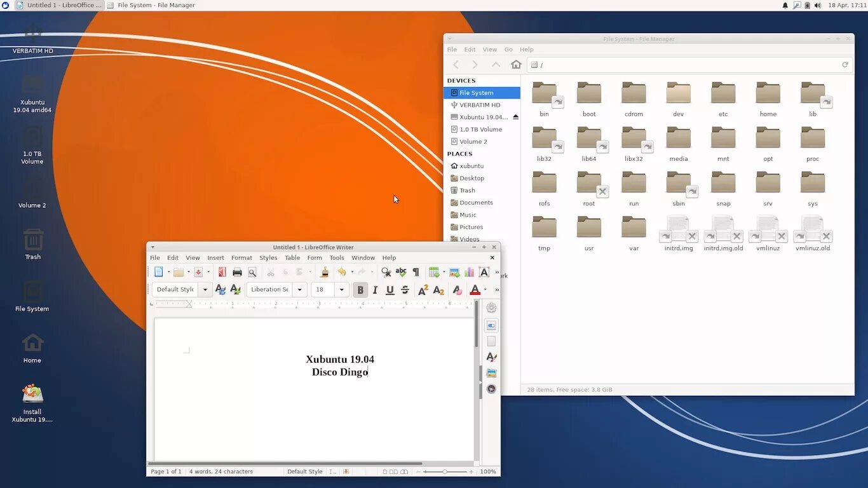Image resolution: width=868 pixels, height=488 pixels.
Task: Expand the Liberation Serif font name dropdown
Action: click(300, 290)
